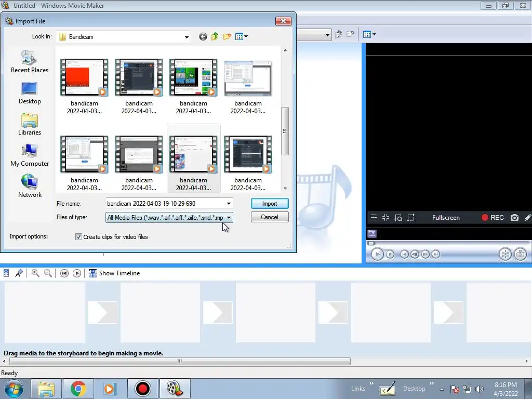The height and width of the screenshot is (399, 532).
Task: Click Bandicam minimize-to-compact mode icon
Action: point(386,218)
